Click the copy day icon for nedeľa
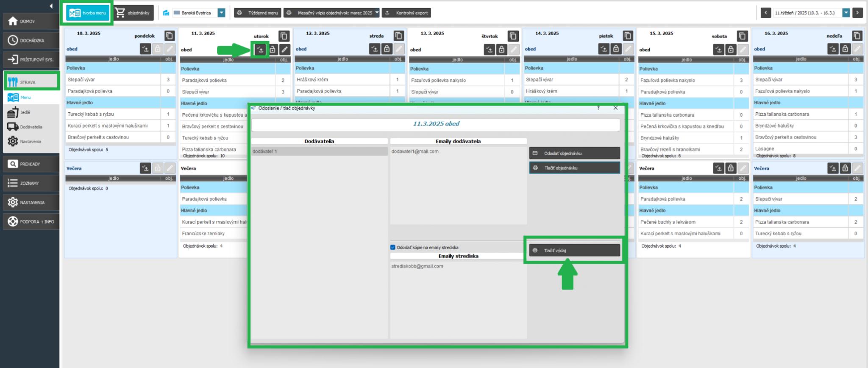Image resolution: width=868 pixels, height=368 pixels. (857, 36)
